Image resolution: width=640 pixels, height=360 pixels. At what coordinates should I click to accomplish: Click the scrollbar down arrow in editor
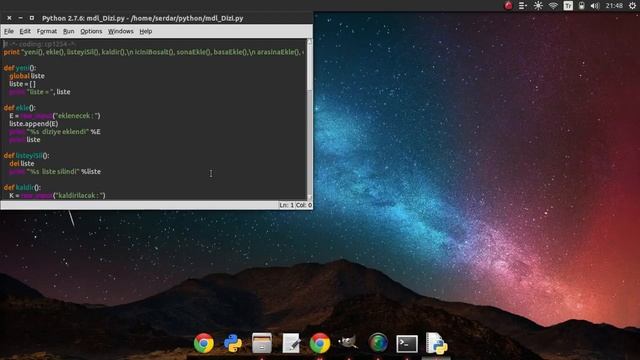(309, 197)
